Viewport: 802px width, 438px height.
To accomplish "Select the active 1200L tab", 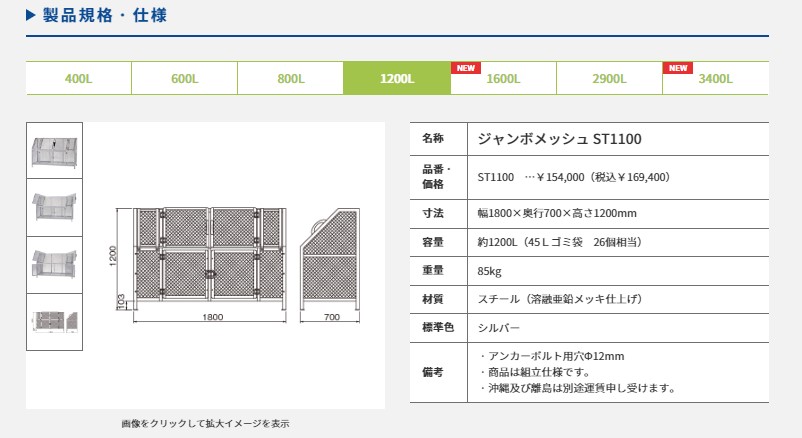I will click(x=397, y=78).
